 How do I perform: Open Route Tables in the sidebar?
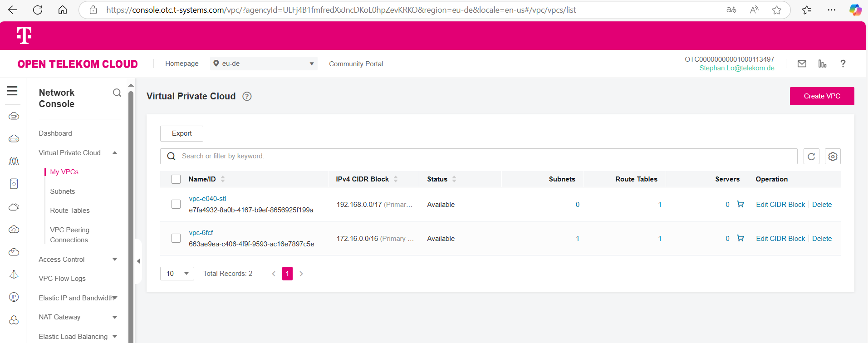tap(70, 211)
